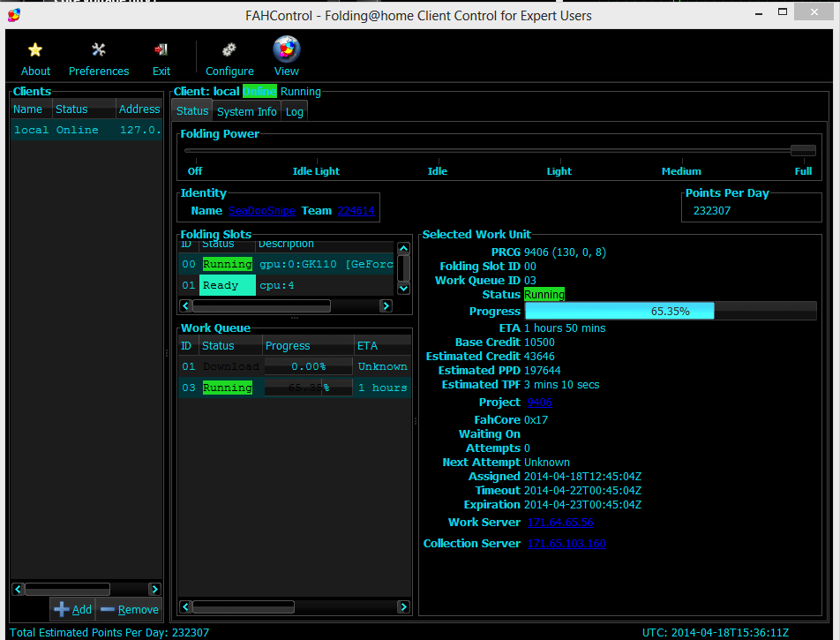Switch to the Status tab
The height and width of the screenshot is (640, 840).
tap(192, 111)
